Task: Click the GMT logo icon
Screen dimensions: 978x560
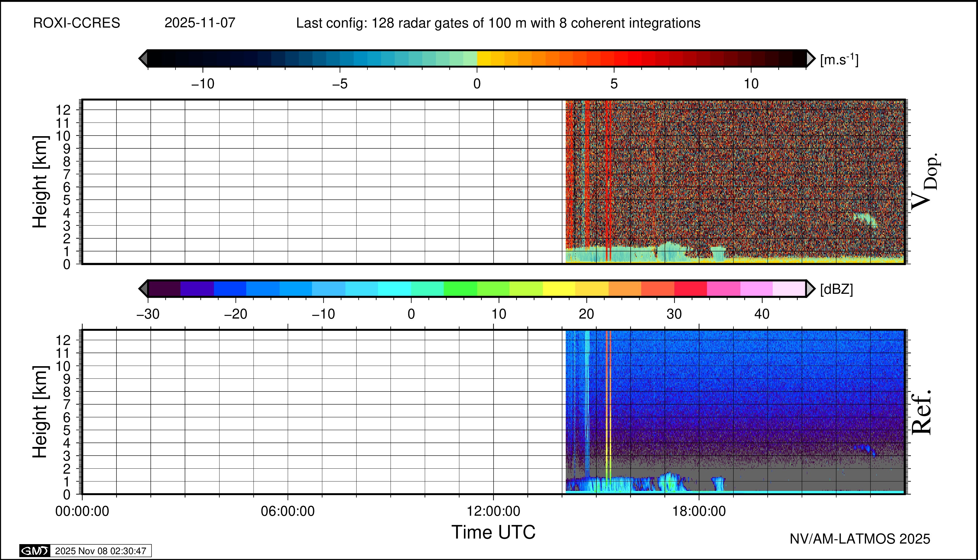Action: pyautogui.click(x=35, y=551)
